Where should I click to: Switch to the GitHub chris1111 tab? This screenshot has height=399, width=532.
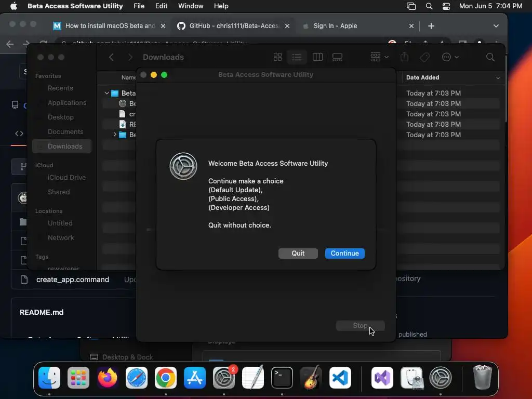point(234,26)
